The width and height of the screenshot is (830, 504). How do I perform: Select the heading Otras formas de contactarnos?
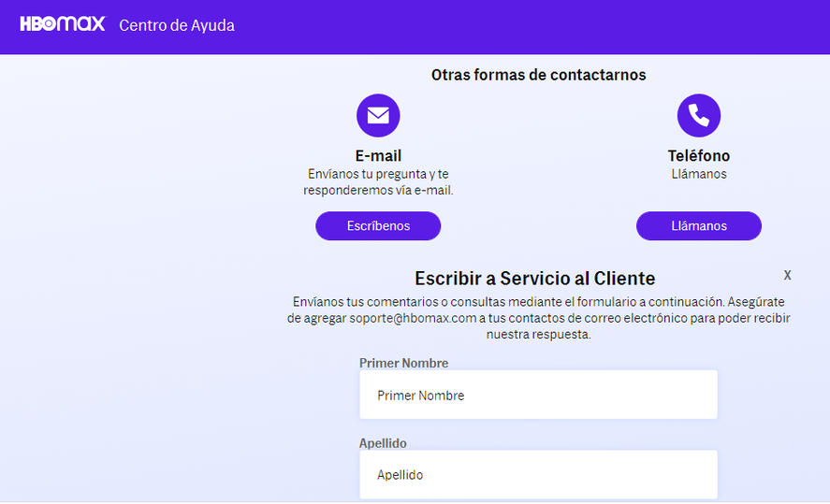click(x=538, y=75)
